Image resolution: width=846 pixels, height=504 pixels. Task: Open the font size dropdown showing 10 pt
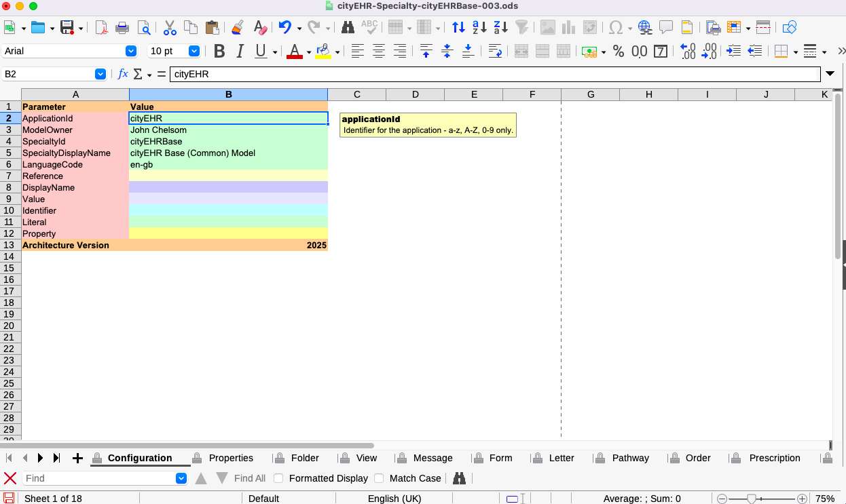tap(194, 51)
